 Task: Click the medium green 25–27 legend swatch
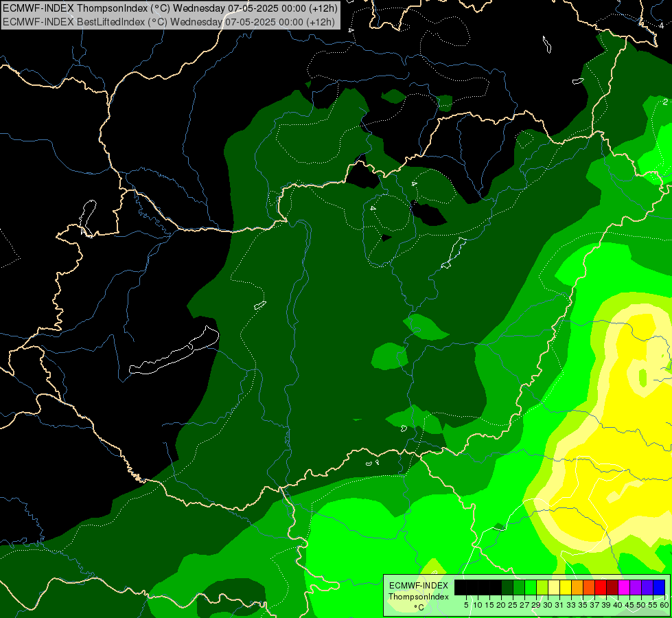click(519, 587)
